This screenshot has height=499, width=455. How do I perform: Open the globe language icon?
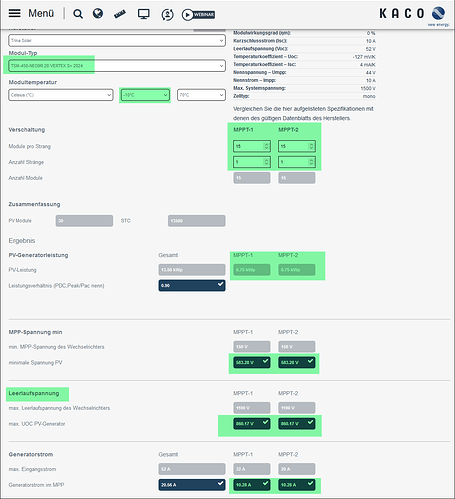point(98,13)
